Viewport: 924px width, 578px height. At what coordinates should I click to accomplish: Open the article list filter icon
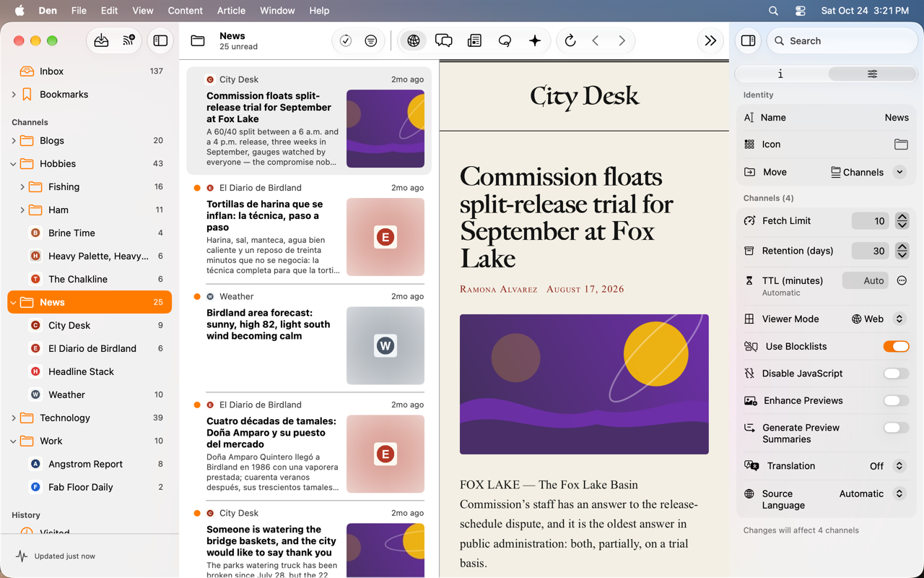pyautogui.click(x=371, y=41)
